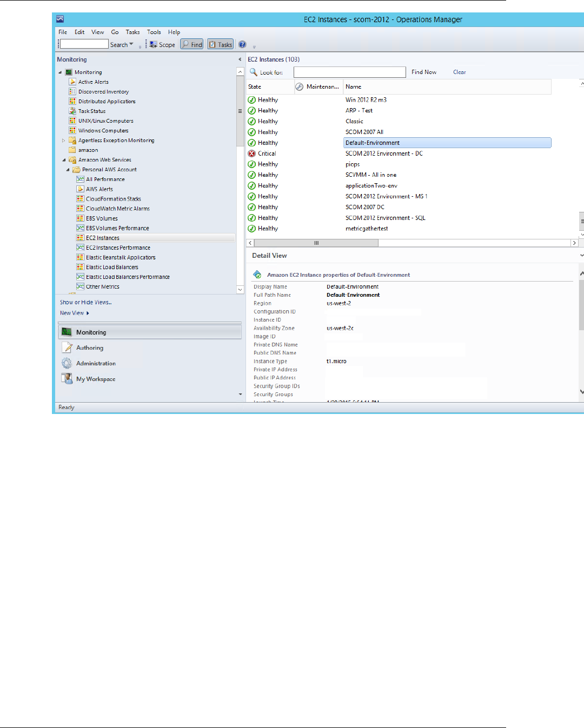Select the Critical SCOM 2012 Environment - DC row

399,153
